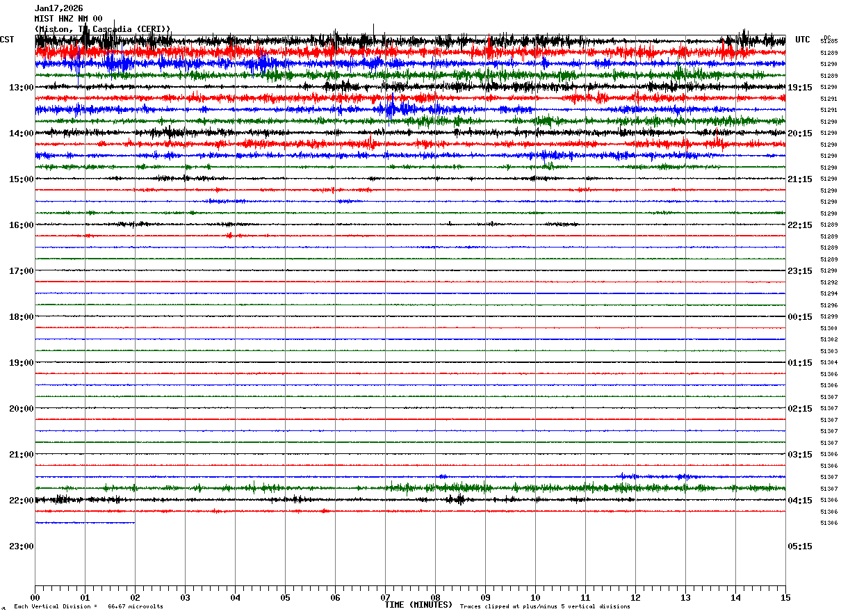Click the 05:15 UTC time label

800,546
